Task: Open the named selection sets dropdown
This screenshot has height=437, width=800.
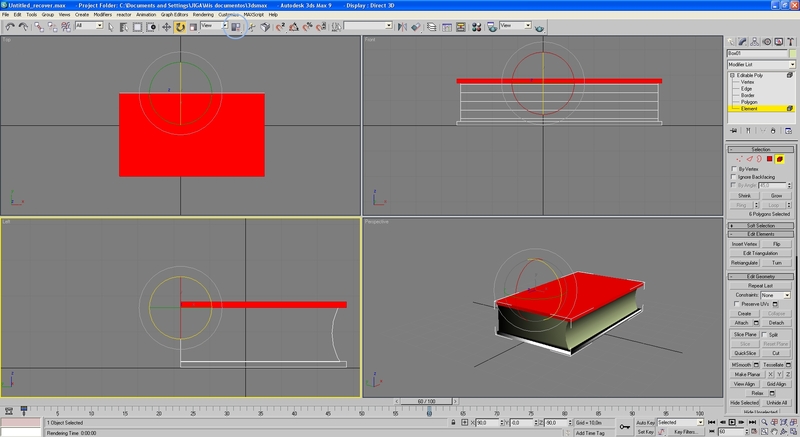Action: [368, 25]
